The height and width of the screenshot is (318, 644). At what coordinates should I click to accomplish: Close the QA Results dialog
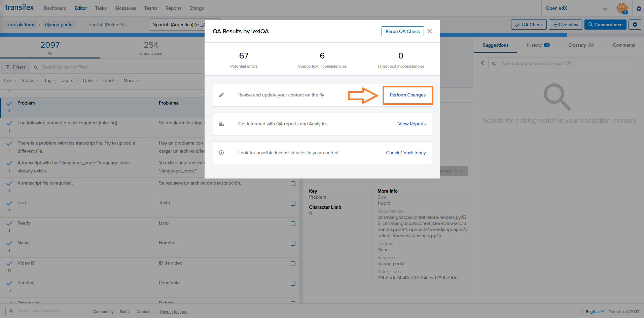430,31
